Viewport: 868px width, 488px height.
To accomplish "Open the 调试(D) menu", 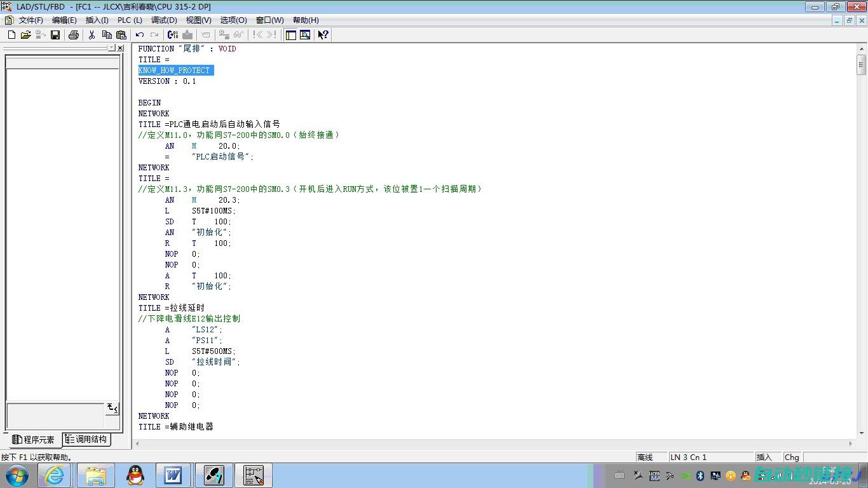I will (164, 20).
